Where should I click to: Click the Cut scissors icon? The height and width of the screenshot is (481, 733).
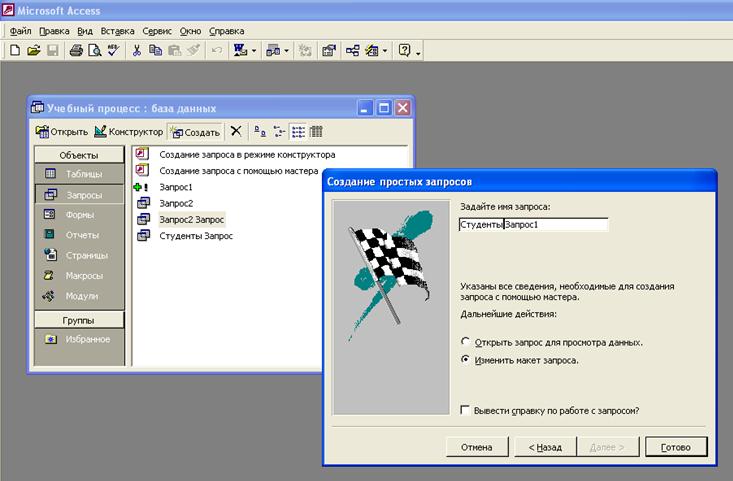[x=137, y=50]
